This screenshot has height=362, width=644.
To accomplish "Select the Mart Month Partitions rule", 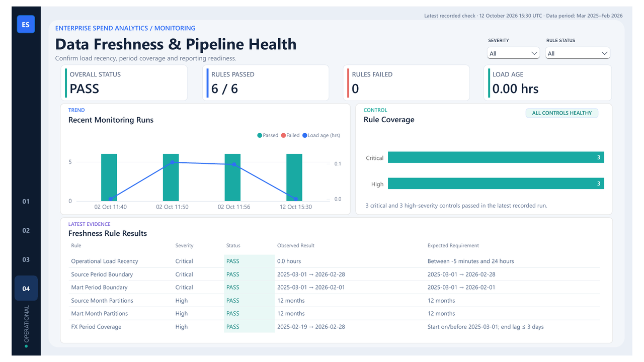I will tap(100, 314).
